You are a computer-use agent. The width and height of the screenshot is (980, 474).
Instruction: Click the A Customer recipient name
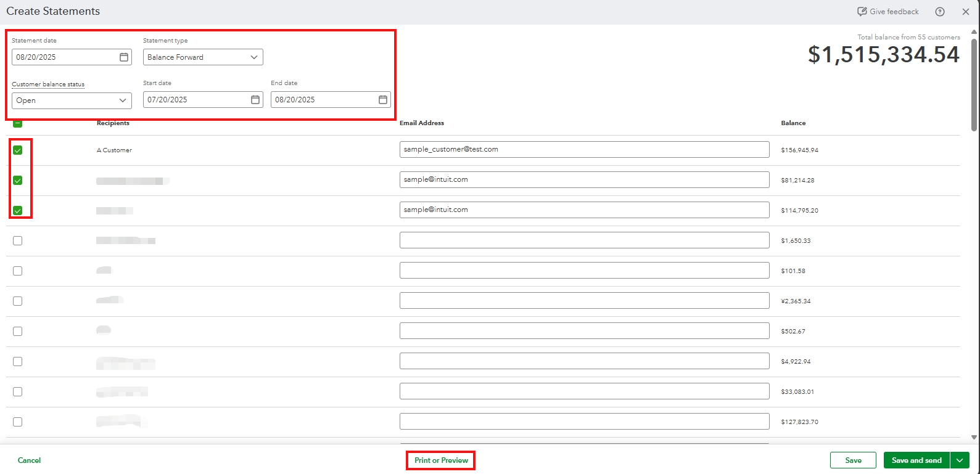[x=114, y=150]
